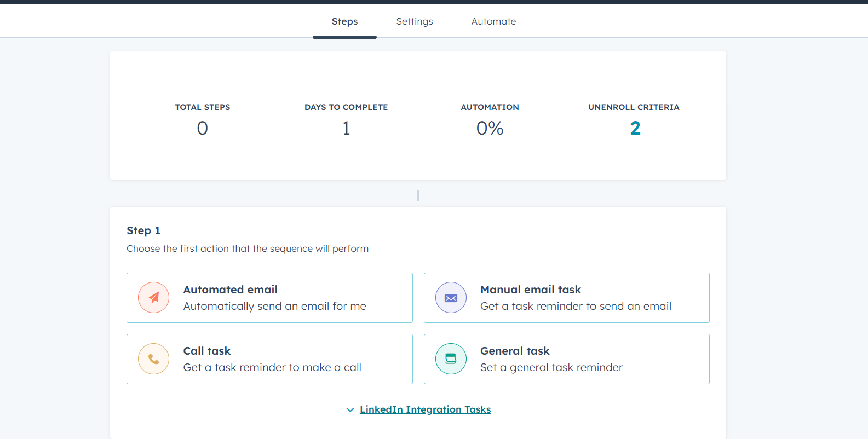Expand the chevron beside LinkedIn Integration Tasks
This screenshot has height=439, width=868.
pos(350,409)
